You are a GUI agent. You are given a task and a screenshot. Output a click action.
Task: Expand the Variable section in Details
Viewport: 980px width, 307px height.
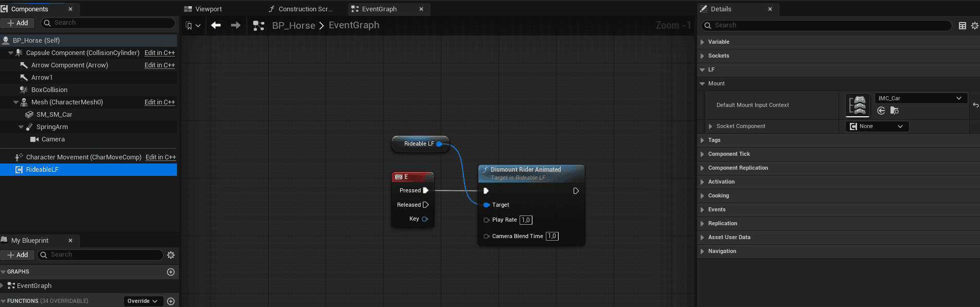[x=702, y=42]
